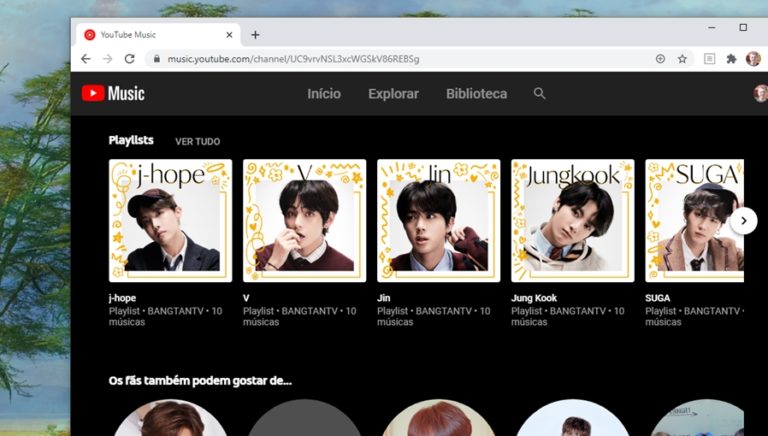
Task: Open YouTube Music account avatar
Action: [761, 93]
